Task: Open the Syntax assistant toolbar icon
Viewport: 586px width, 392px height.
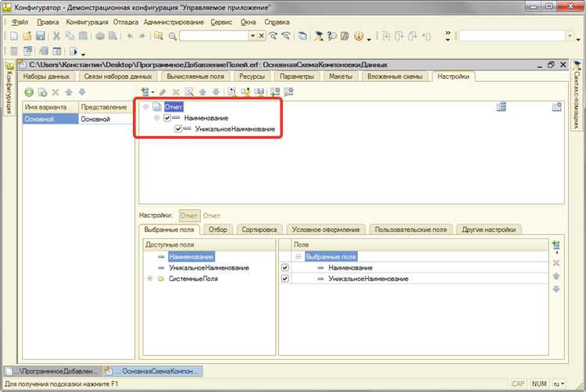Action: (x=319, y=36)
